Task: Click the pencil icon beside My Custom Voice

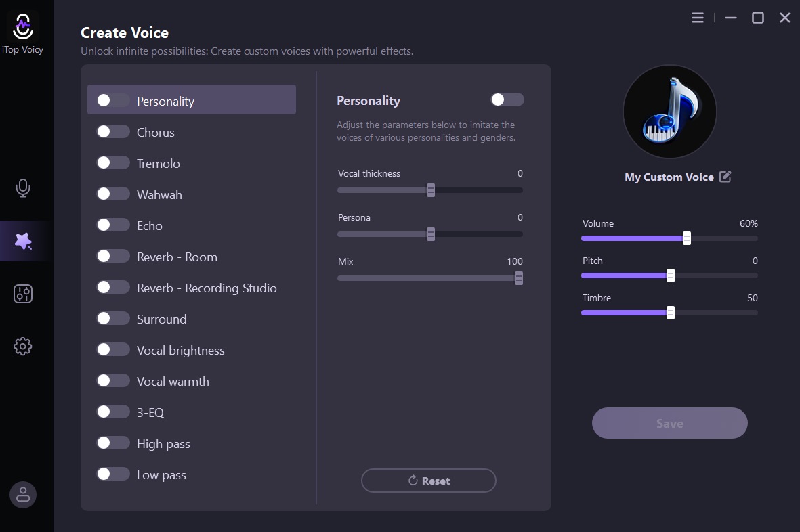Action: pyautogui.click(x=725, y=176)
